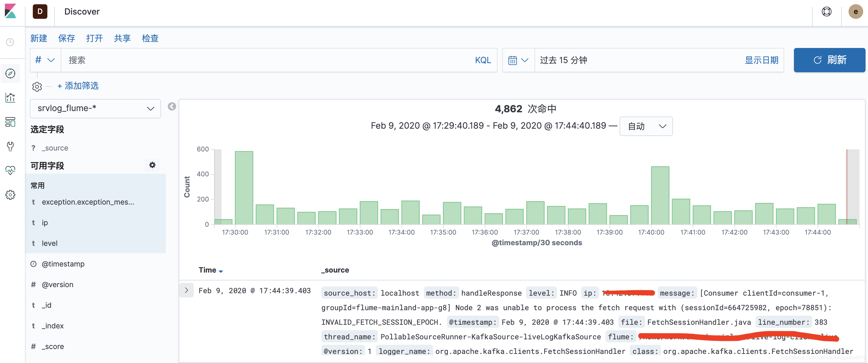Image resolution: width=868 pixels, height=363 pixels.
Task: Click the 刷新 refresh button
Action: (829, 60)
